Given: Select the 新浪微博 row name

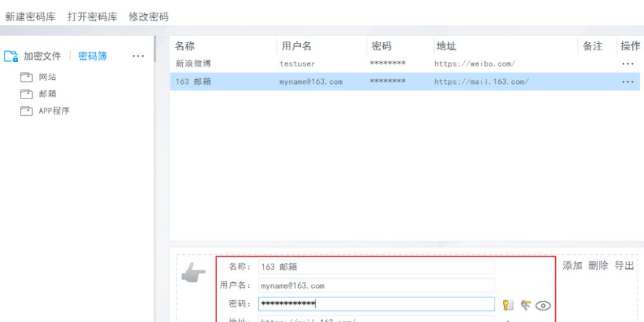Looking at the screenshot, I should click(x=193, y=64).
